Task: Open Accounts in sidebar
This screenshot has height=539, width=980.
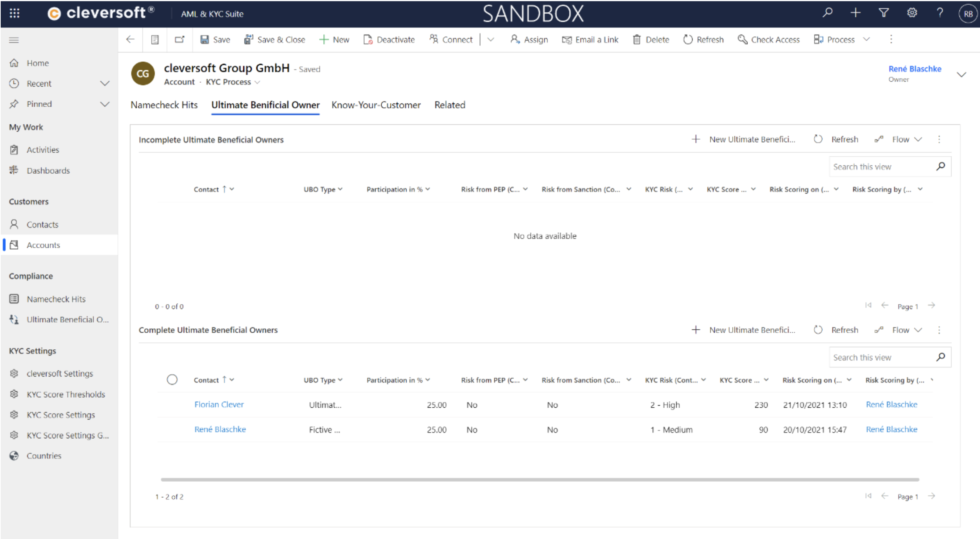Action: 59,245
